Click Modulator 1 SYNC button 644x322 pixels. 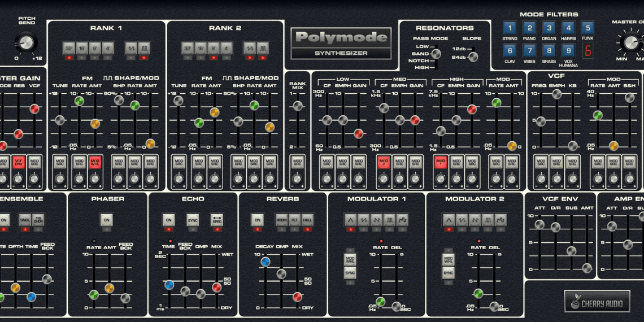[x=350, y=272]
